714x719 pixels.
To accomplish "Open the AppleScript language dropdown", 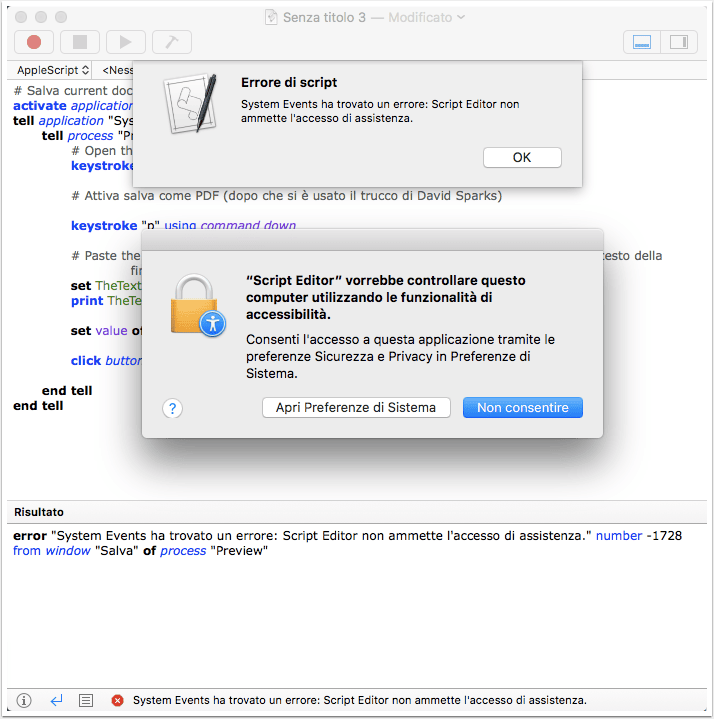I will coord(52,70).
